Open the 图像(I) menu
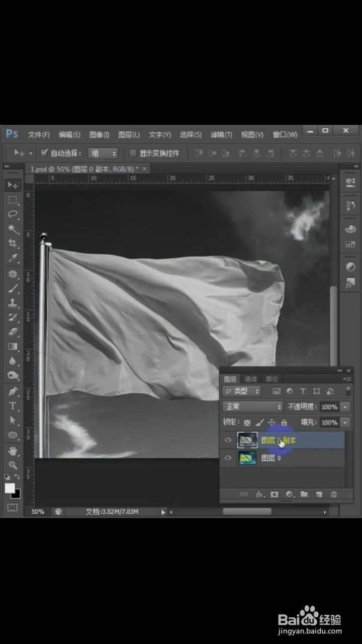Viewport: 362px width, 644px height. pos(99,134)
